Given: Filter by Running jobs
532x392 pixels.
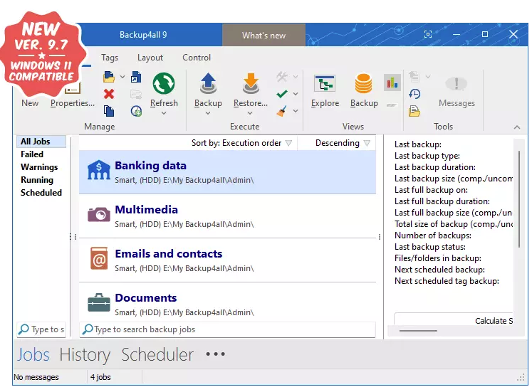Looking at the screenshot, I should click(x=36, y=180).
